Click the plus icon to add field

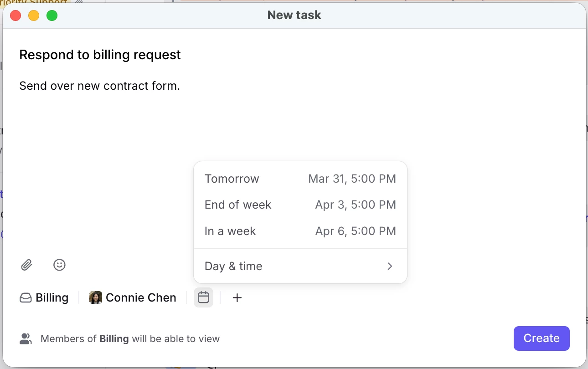coord(237,297)
